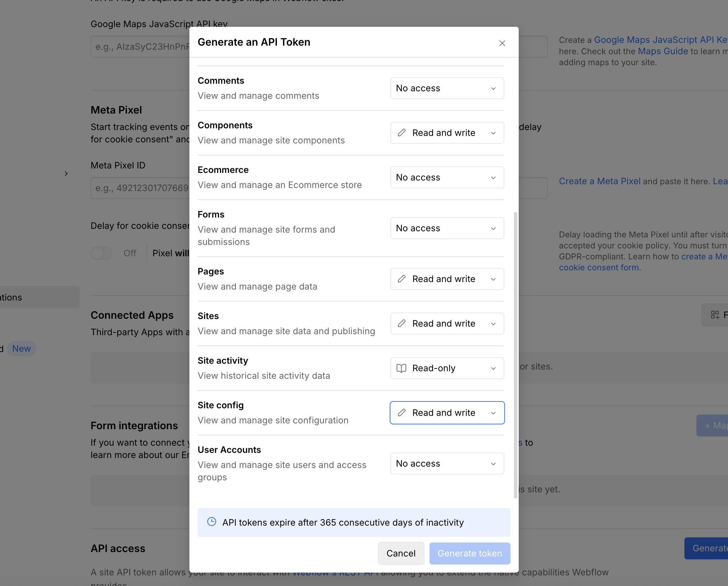Set Forms permission to allow access
The image size is (728, 586).
447,228
